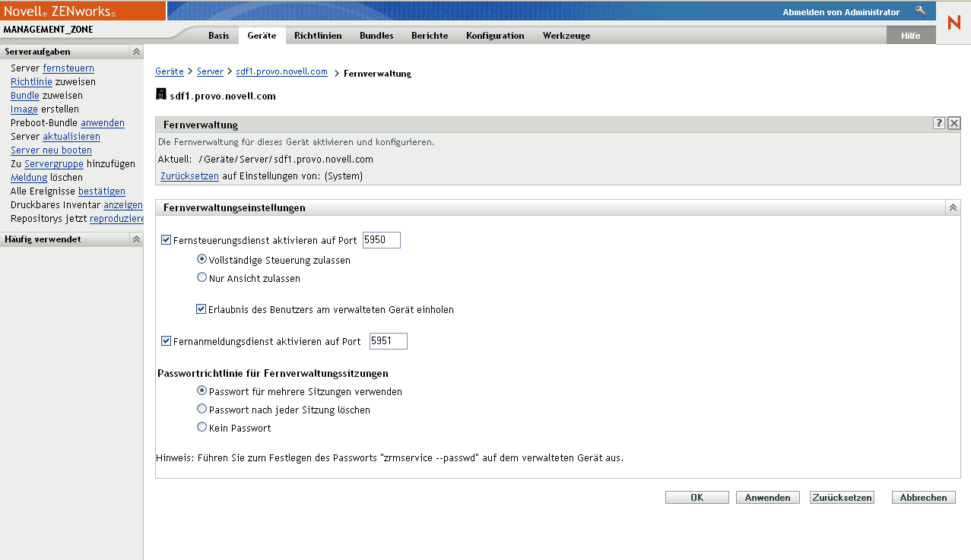Click the Image erstellen link

click(24, 109)
